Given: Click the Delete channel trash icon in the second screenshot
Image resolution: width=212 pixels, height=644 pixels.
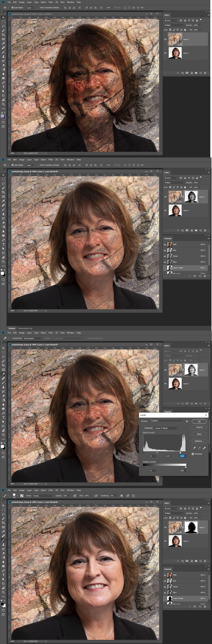Looking at the screenshot, I should [x=205, y=276].
